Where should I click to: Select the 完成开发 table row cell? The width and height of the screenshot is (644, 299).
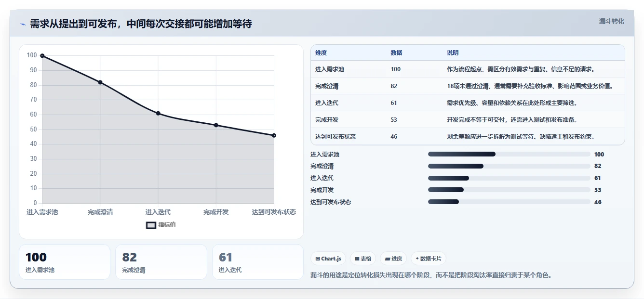coord(327,120)
